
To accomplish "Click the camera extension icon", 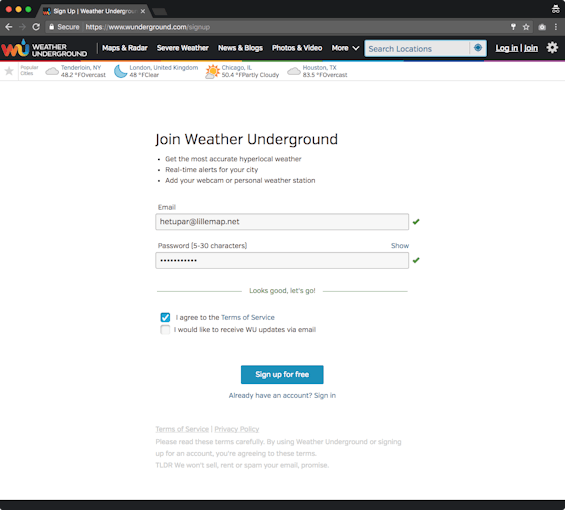I will 542,27.
